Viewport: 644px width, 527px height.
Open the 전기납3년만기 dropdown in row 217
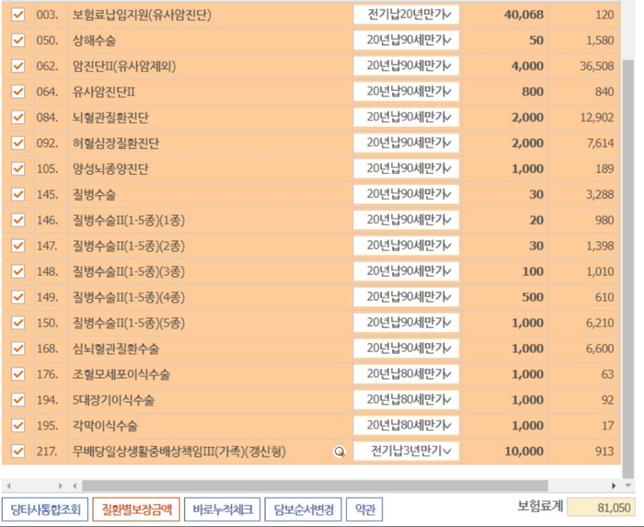(405, 451)
